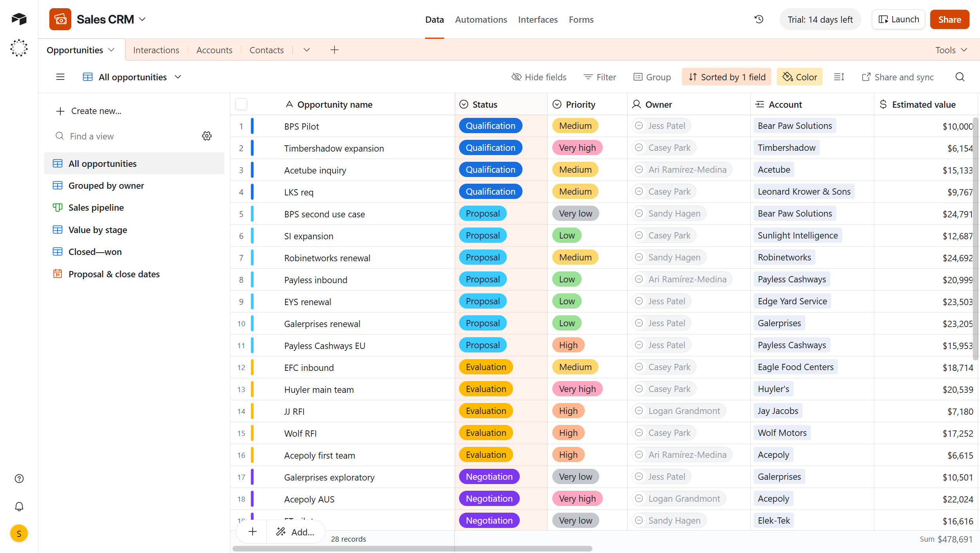The height and width of the screenshot is (553, 980).
Task: Adjust row height with the row height icon
Action: click(x=839, y=77)
